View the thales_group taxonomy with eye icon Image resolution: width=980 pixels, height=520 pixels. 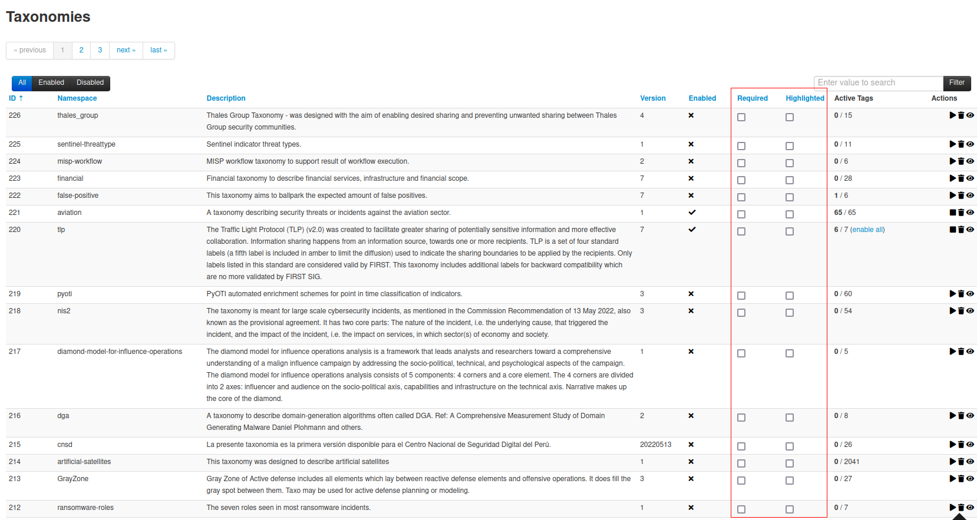click(970, 115)
